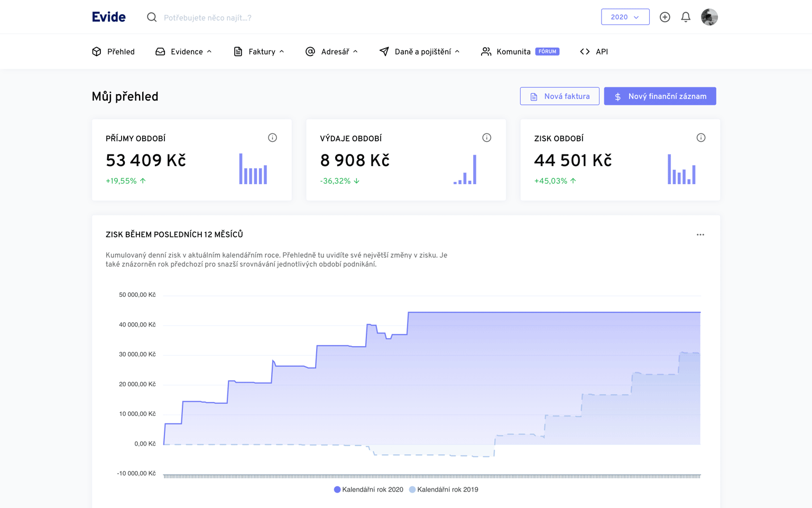Click the search magnifier icon
This screenshot has width=812, height=508.
tap(152, 17)
